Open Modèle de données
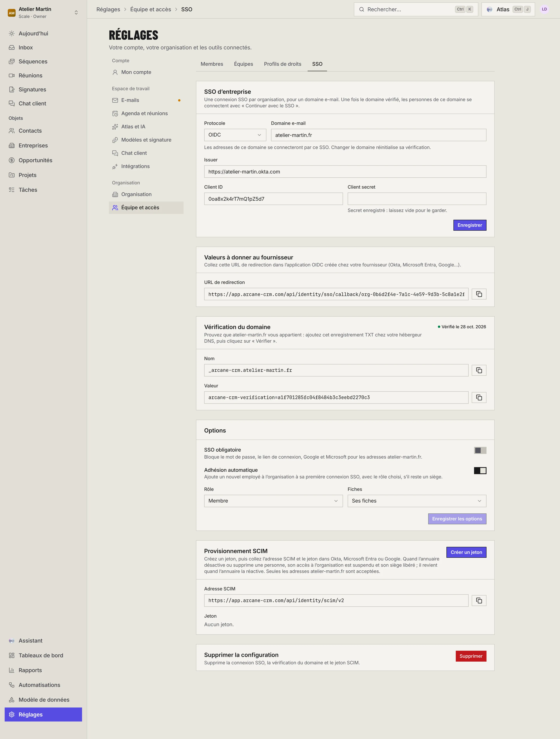 pos(43,700)
